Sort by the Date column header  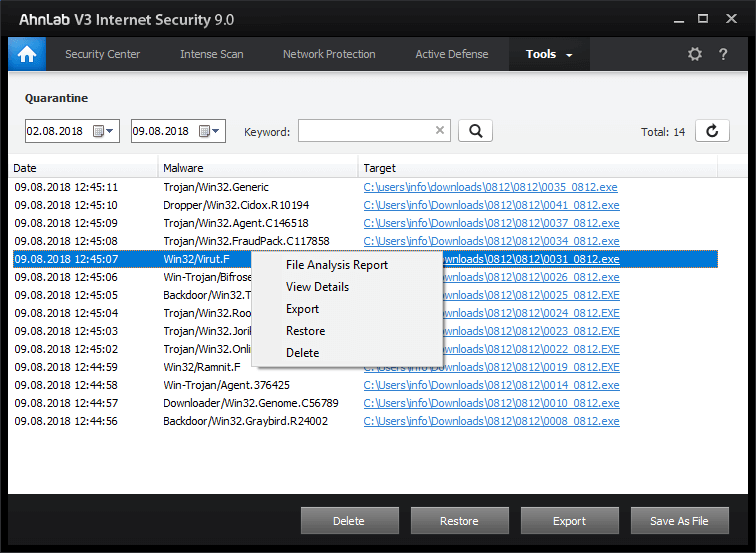83,168
